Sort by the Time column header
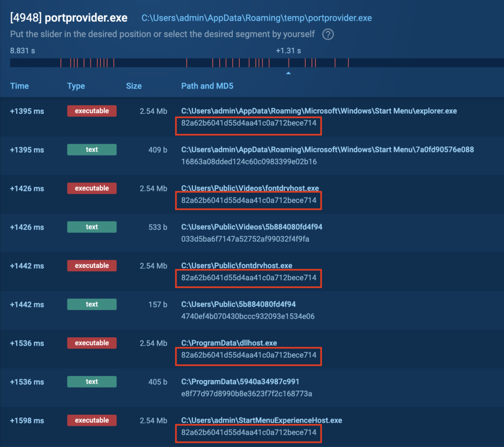This screenshot has width=504, height=447. pyautogui.click(x=20, y=86)
